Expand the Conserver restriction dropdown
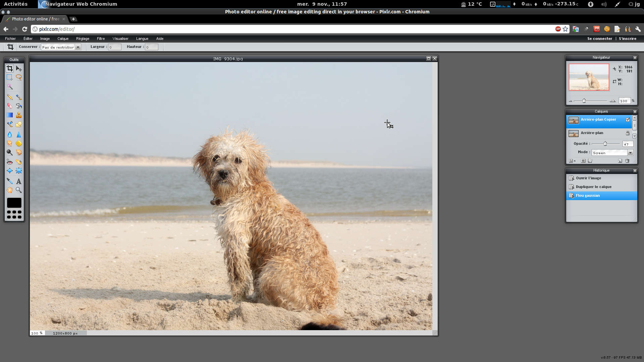 (x=78, y=47)
